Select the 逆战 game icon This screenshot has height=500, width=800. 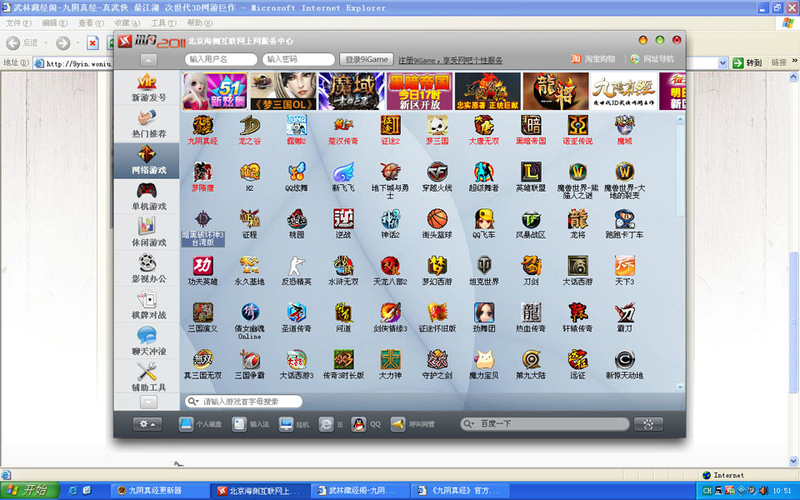point(343,219)
